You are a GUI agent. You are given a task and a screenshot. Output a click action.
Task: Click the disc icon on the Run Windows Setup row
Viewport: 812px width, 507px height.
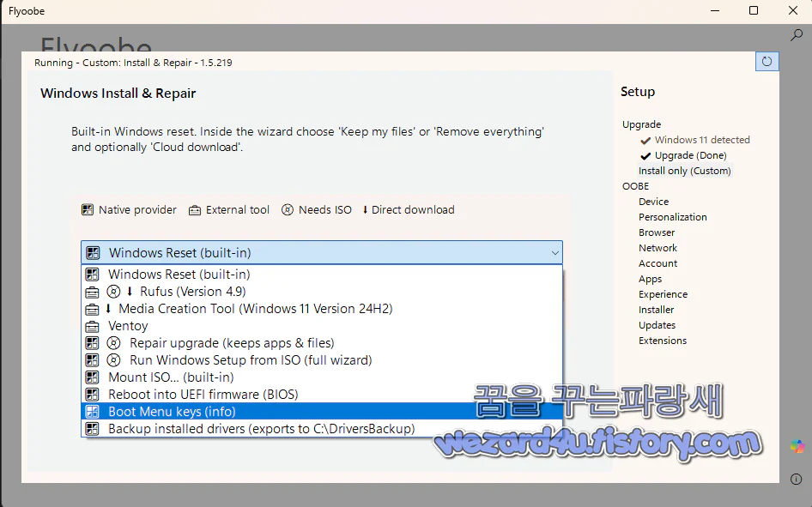pyautogui.click(x=113, y=360)
